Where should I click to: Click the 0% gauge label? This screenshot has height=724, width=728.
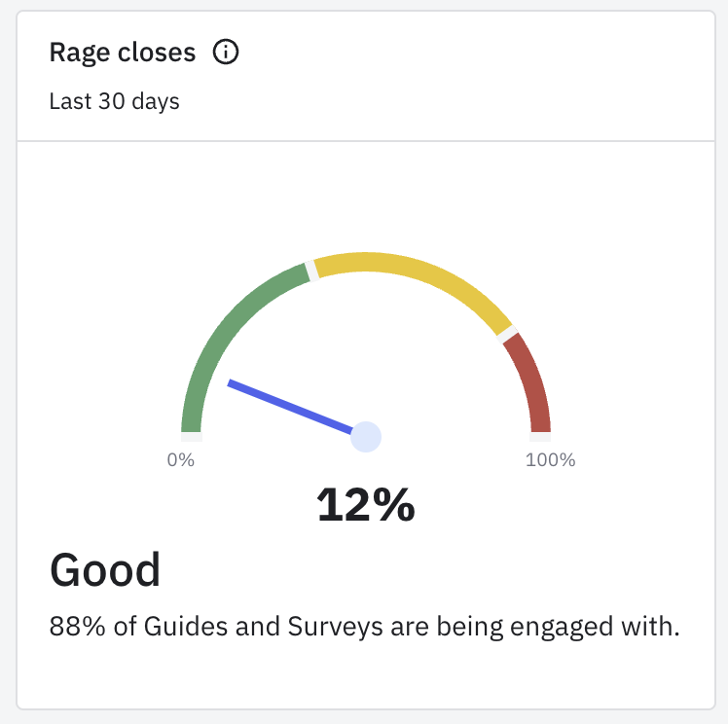click(x=181, y=460)
